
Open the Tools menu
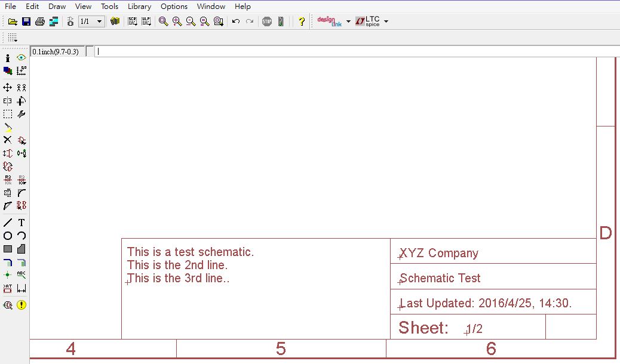point(109,7)
